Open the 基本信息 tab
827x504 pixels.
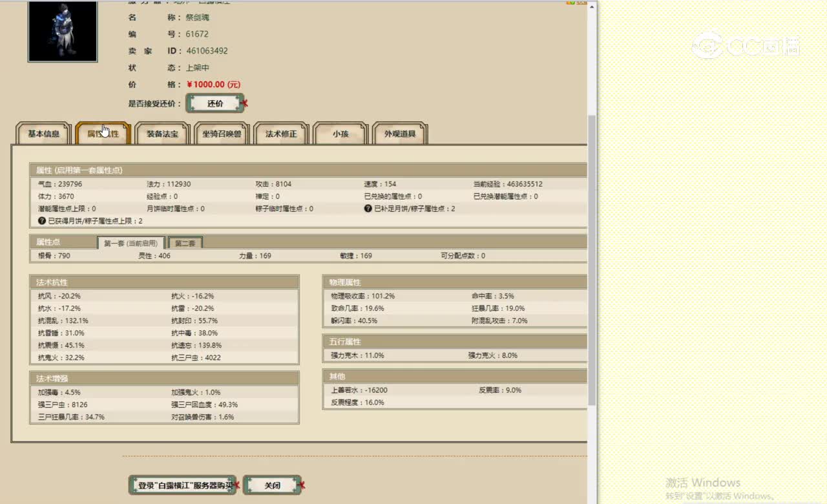44,134
